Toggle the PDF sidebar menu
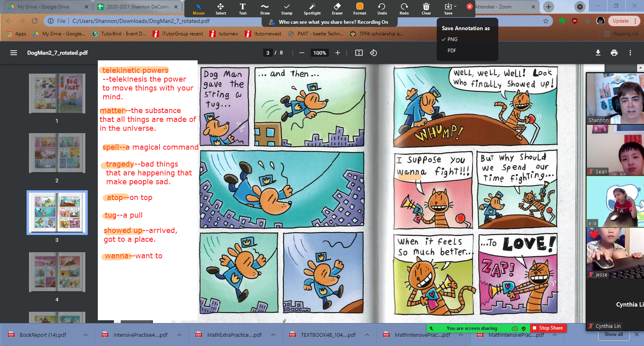 [14, 53]
